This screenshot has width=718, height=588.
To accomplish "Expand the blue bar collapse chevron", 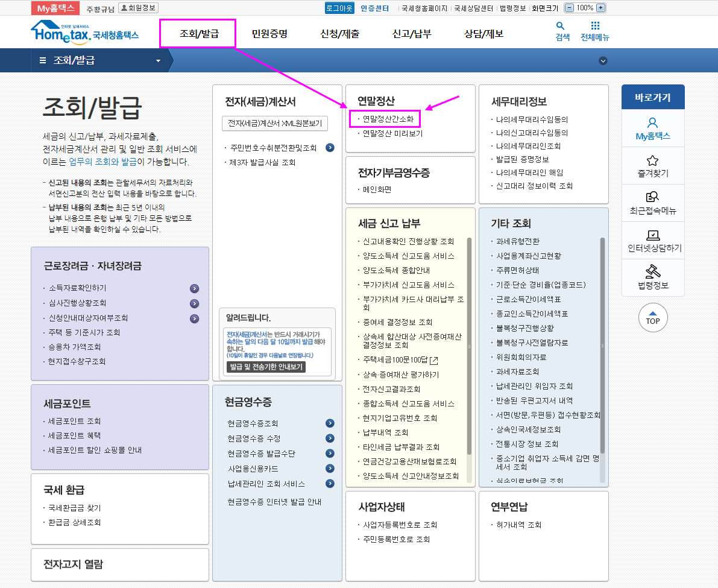I will (603, 61).
